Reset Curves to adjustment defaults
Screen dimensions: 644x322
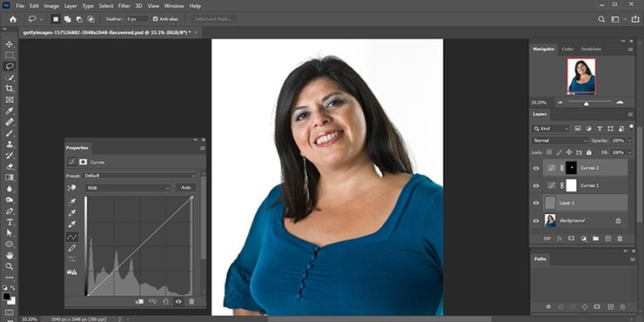click(x=165, y=301)
